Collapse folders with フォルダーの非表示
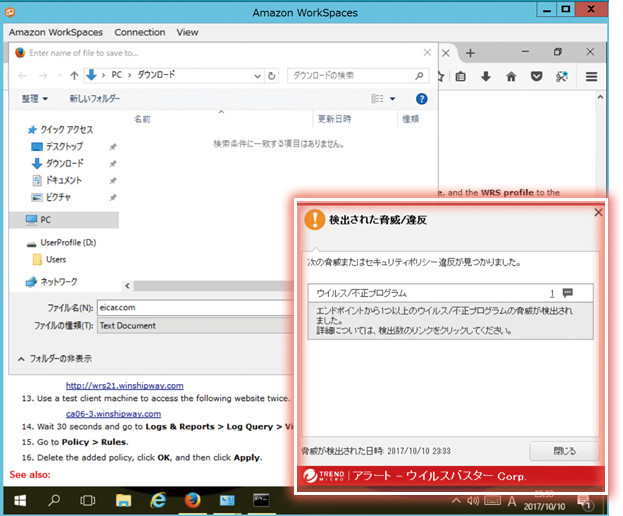 pyautogui.click(x=55, y=359)
